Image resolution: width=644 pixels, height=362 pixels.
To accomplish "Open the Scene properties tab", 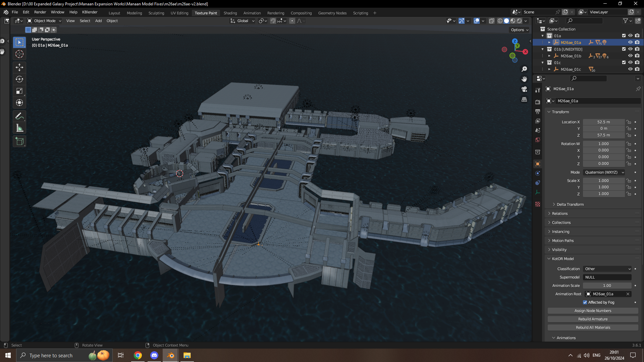I will [x=538, y=130].
